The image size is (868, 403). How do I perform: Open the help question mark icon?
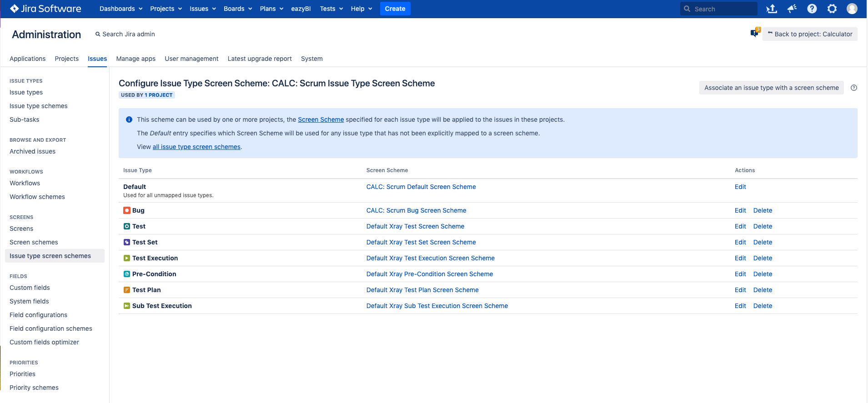[x=812, y=9]
